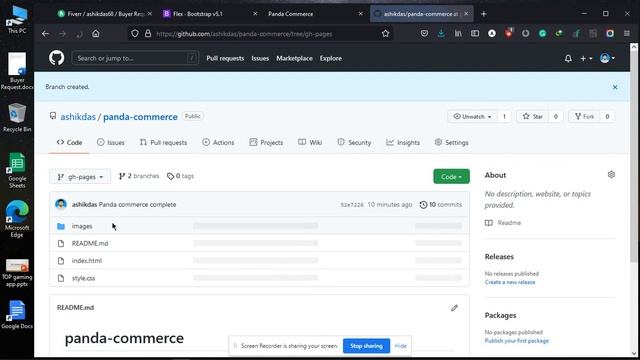Open the plus create-new dropdown
This screenshot has height=360, width=640.
(586, 58)
